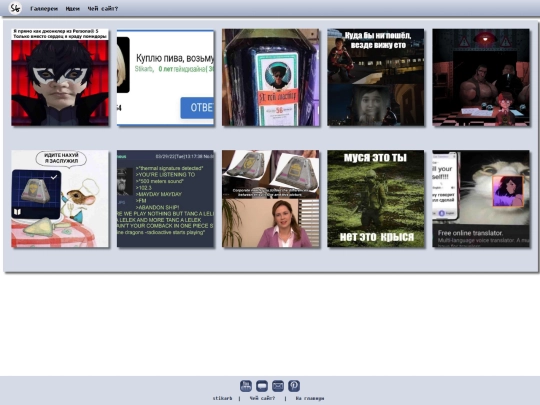The image size is (540, 405).
Task: Open the cat with translator ad thumbnail
Action: 481,199
